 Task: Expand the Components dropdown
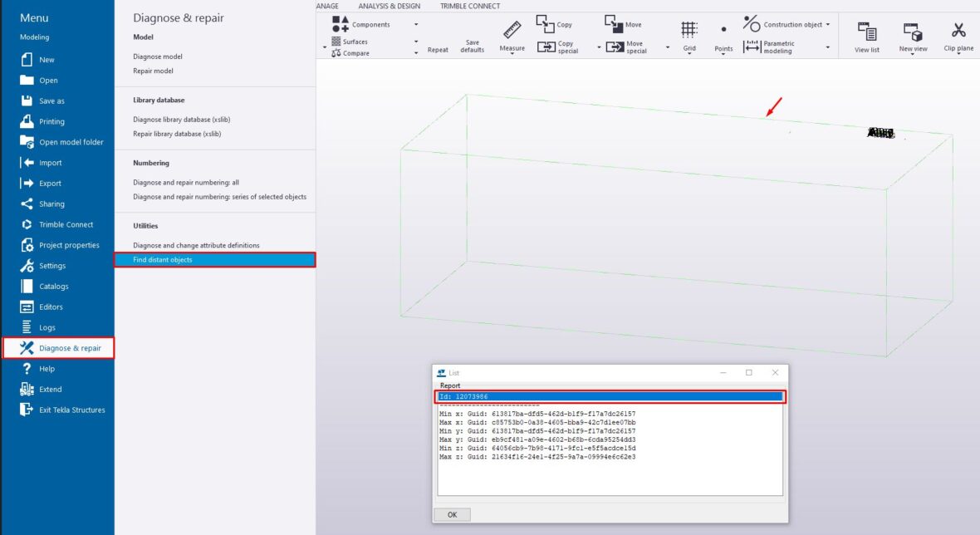point(414,25)
